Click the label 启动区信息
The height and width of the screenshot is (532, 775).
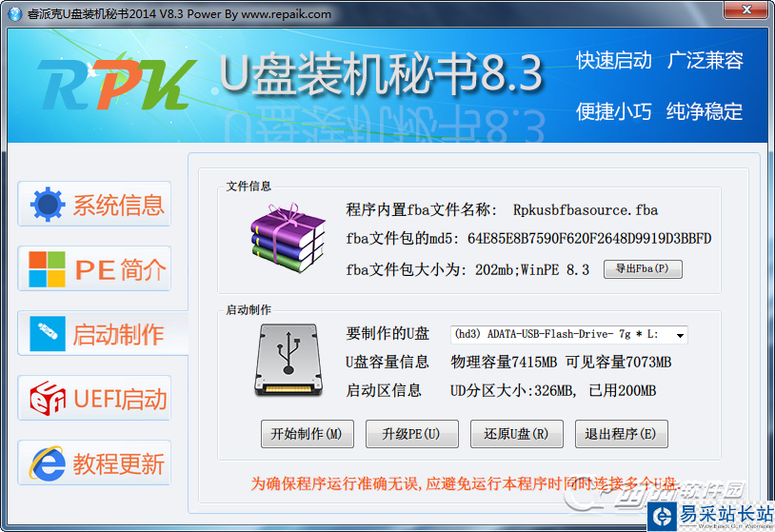coord(383,391)
